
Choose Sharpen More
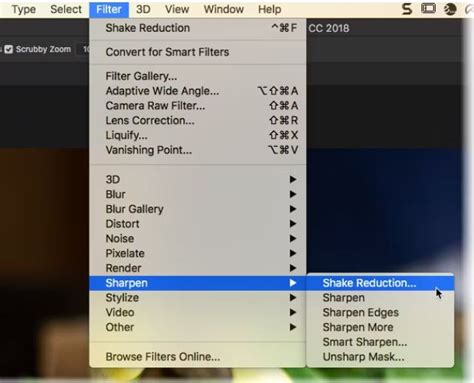(x=380, y=327)
